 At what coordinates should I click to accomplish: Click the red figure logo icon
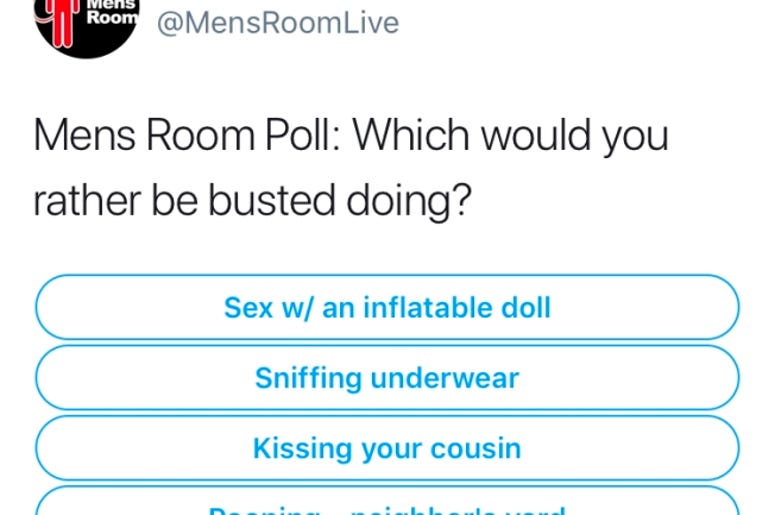click(x=62, y=20)
